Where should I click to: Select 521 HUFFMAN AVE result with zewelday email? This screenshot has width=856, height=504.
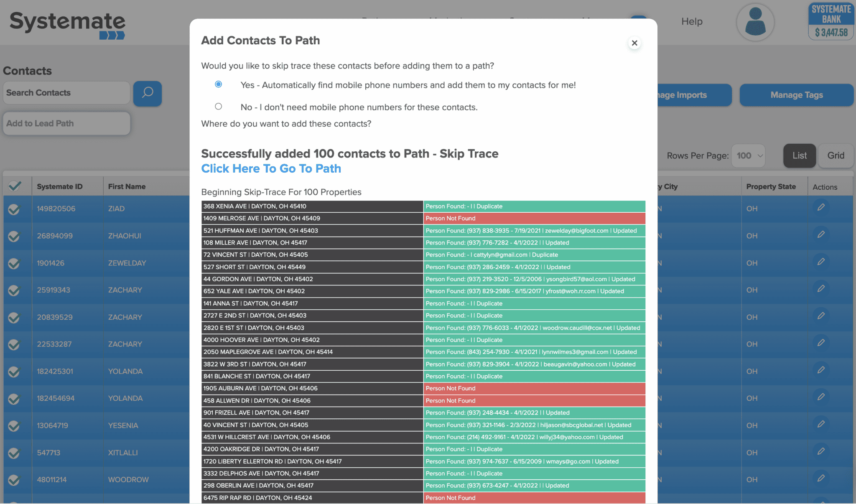coord(534,230)
